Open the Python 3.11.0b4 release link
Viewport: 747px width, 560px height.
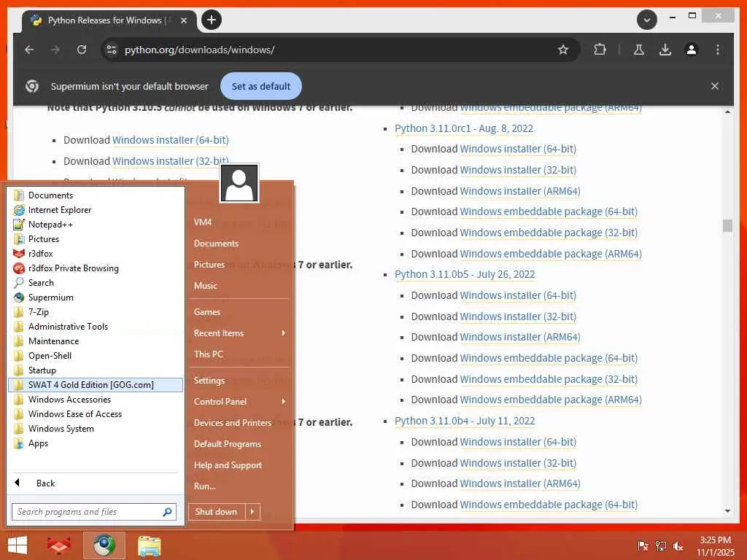tap(465, 421)
